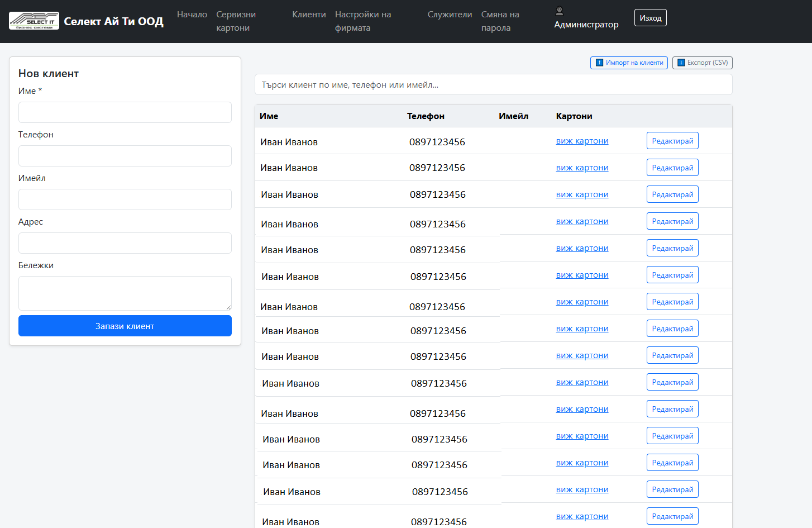The image size is (812, 528).
Task: Click the Експорт (CSV) download button
Action: click(703, 63)
